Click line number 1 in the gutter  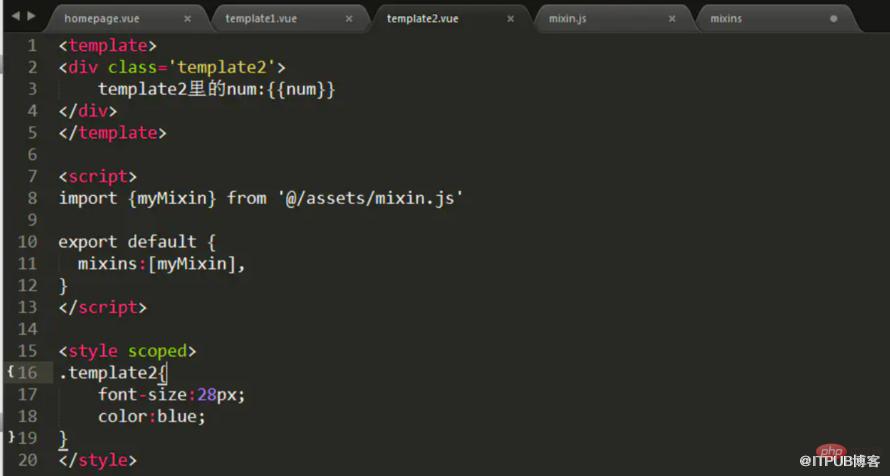click(x=32, y=45)
